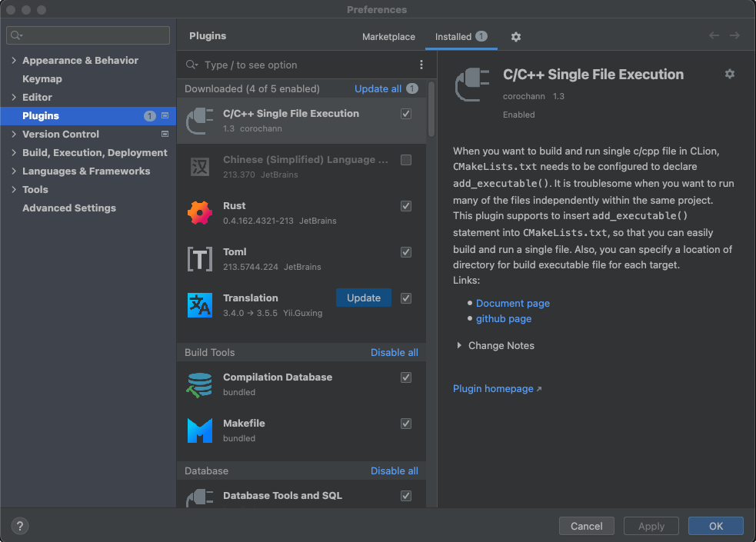
Task: Click the Apply button
Action: (x=651, y=526)
